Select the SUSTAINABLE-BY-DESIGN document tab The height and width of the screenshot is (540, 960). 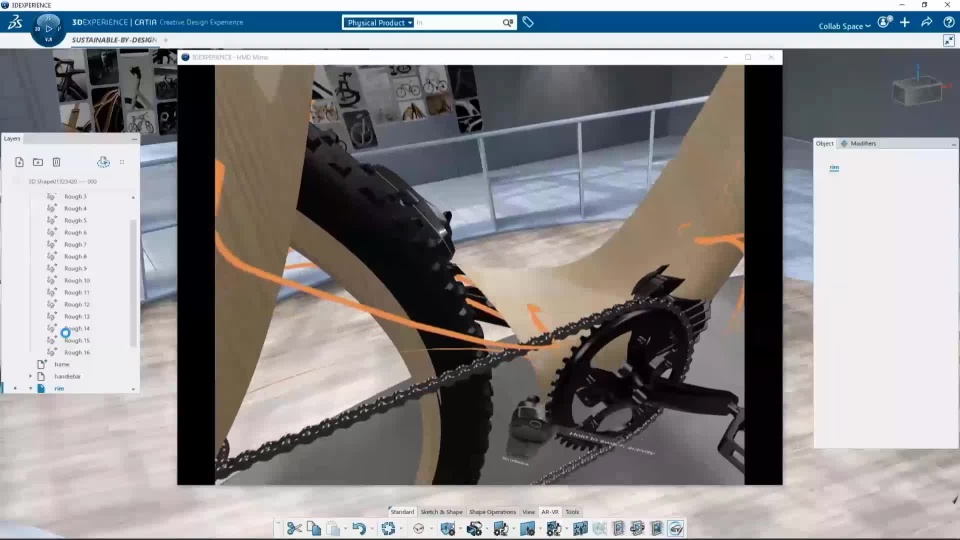point(114,40)
